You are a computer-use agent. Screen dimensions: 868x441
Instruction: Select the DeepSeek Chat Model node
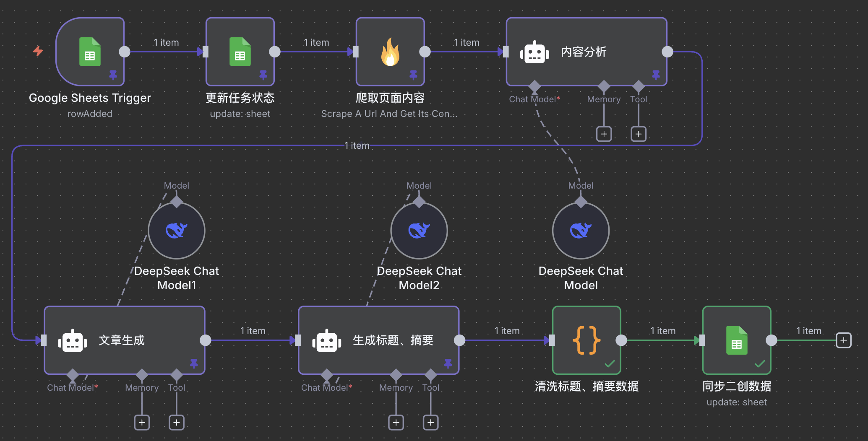581,231
